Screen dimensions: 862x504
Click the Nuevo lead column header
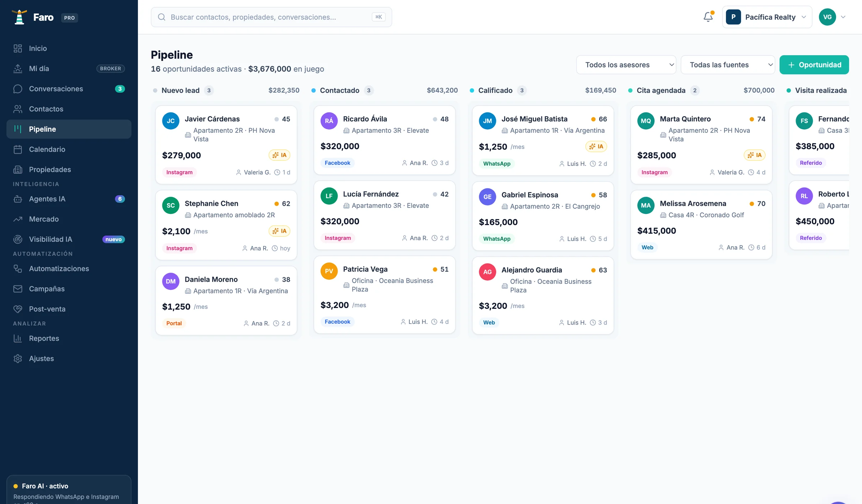pyautogui.click(x=226, y=90)
